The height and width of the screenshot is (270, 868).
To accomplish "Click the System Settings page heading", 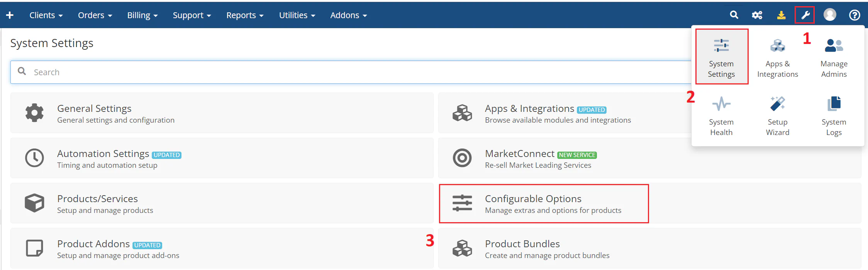I will (x=52, y=43).
